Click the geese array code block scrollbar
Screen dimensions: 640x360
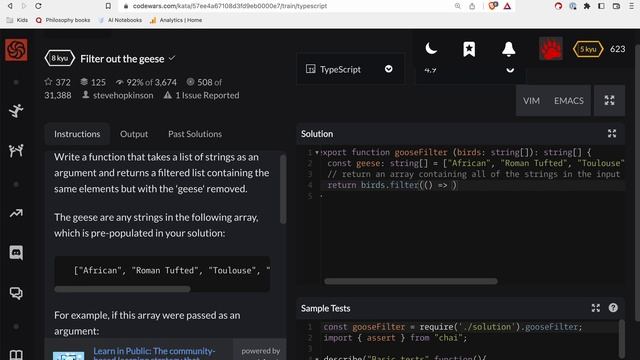(x=122, y=289)
